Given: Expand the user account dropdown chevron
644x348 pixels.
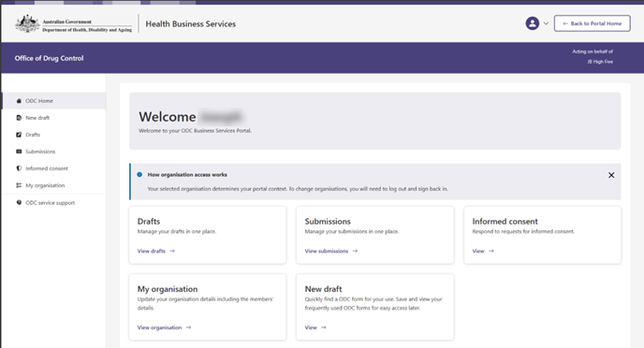Looking at the screenshot, I should pyautogui.click(x=546, y=23).
